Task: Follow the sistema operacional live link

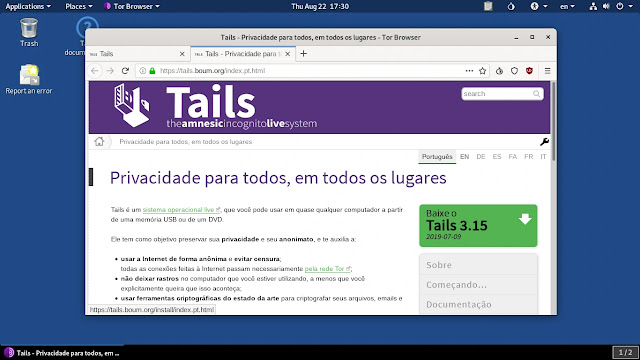Action: tap(181, 210)
